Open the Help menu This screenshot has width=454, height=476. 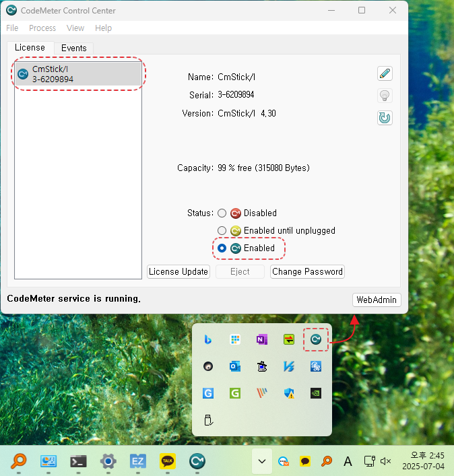click(x=103, y=28)
